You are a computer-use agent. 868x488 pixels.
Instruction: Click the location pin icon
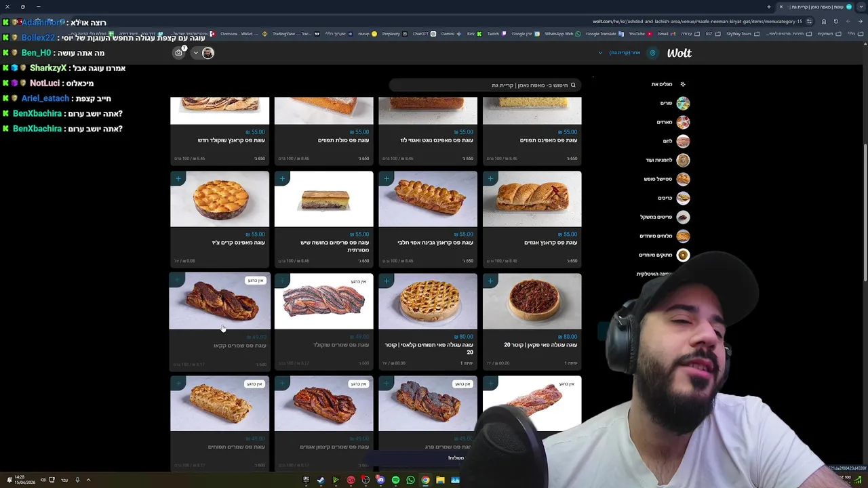click(x=652, y=53)
